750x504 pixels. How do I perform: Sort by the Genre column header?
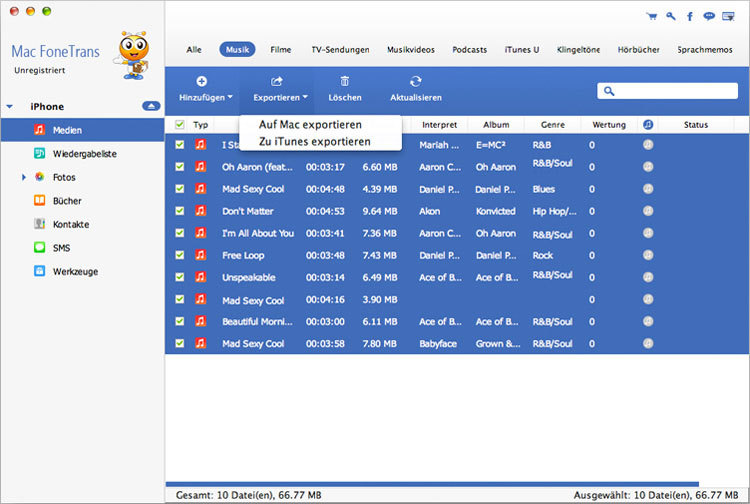coord(552,124)
